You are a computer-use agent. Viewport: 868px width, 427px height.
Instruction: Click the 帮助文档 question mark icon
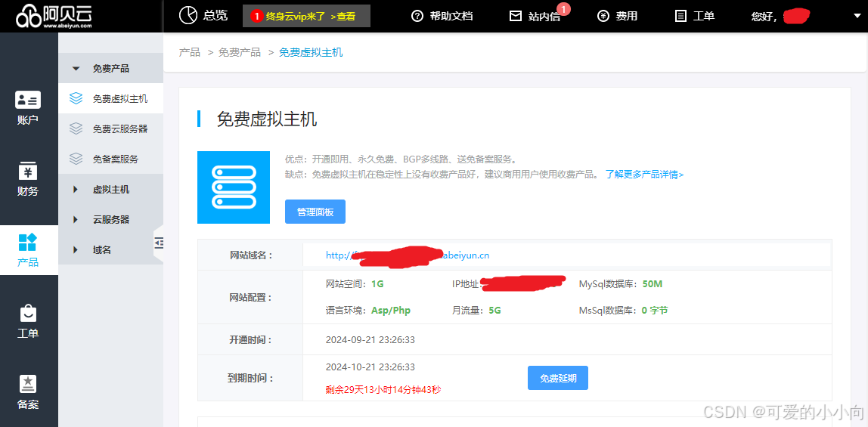point(417,16)
